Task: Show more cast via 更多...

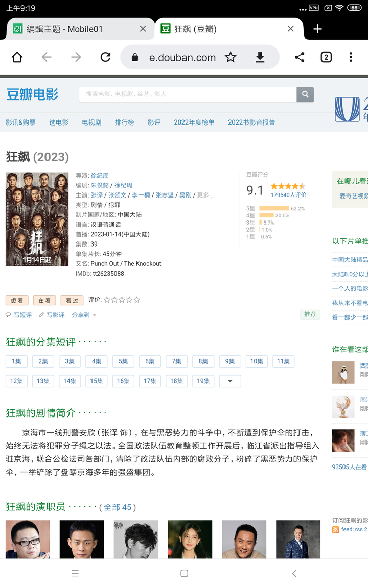Action: (205, 195)
